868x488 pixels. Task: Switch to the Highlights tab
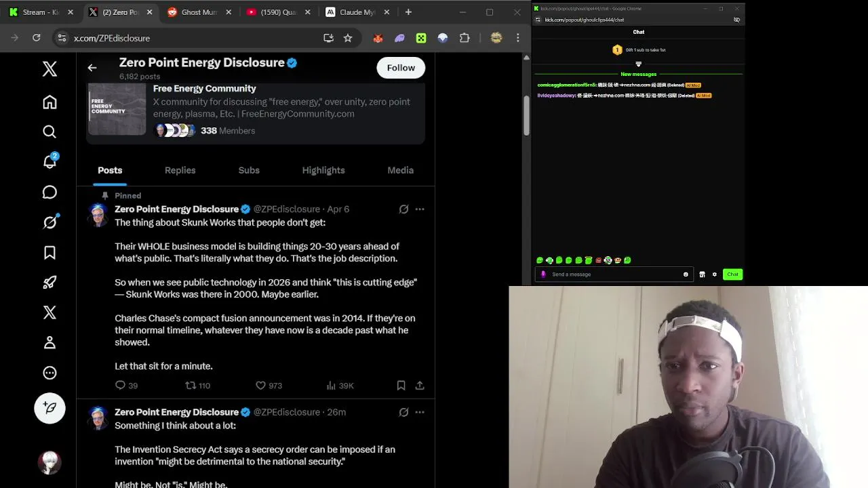pyautogui.click(x=323, y=170)
